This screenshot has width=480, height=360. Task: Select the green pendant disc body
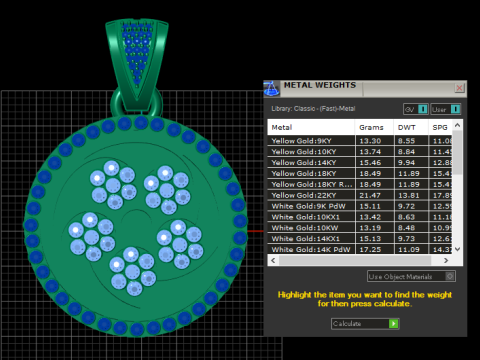(136, 227)
